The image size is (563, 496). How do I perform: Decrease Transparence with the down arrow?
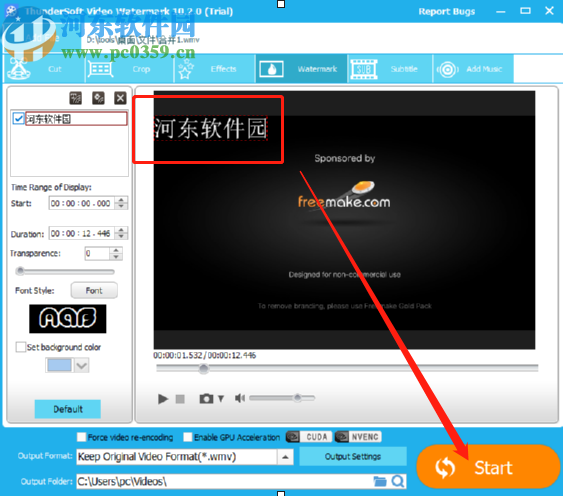point(116,257)
